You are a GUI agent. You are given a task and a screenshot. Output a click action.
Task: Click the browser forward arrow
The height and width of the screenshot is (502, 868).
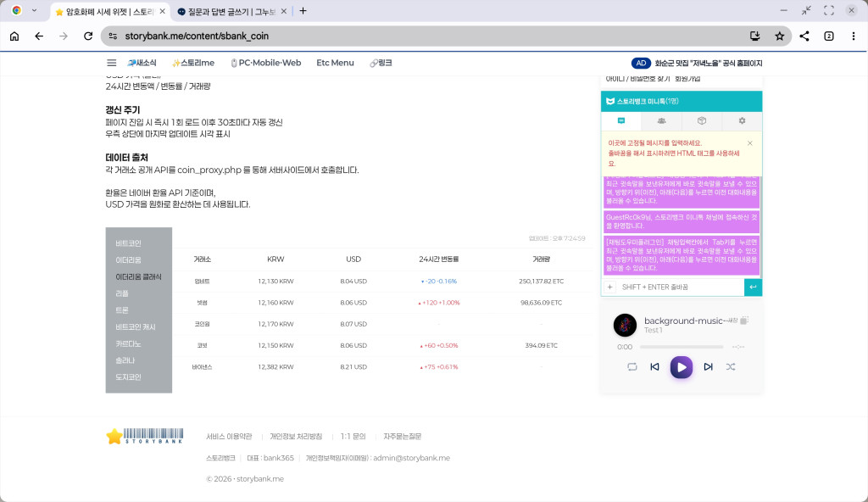64,36
